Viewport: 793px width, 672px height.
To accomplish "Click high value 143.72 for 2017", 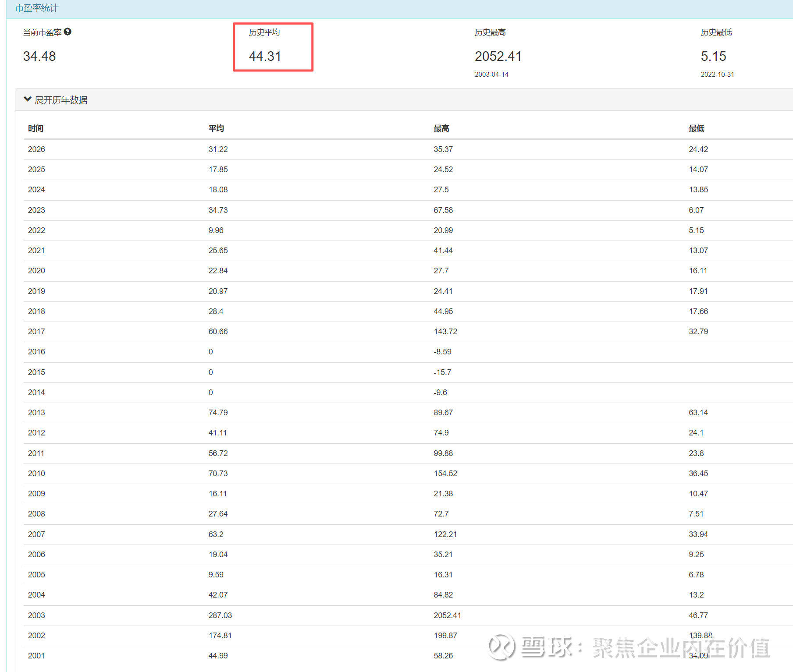I will (445, 332).
